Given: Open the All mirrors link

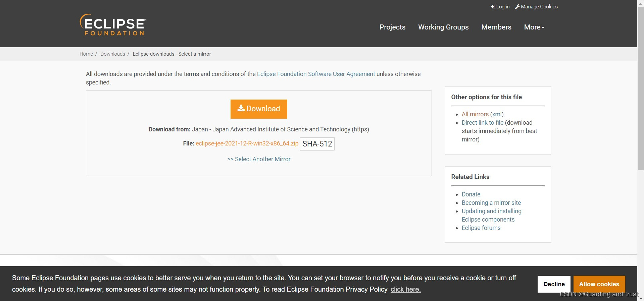Looking at the screenshot, I should pos(475,114).
